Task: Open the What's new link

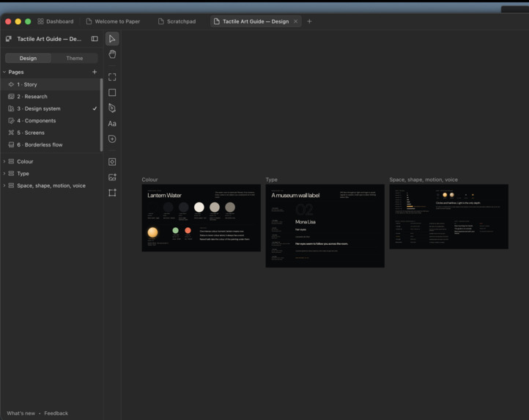Action: click(x=21, y=413)
